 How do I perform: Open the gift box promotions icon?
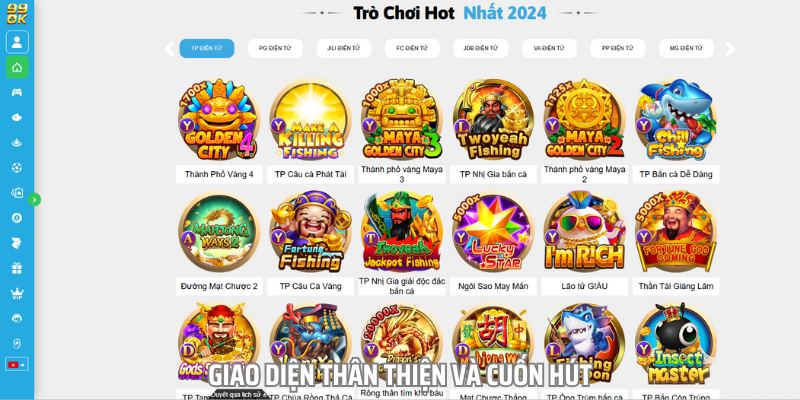pos(17,268)
